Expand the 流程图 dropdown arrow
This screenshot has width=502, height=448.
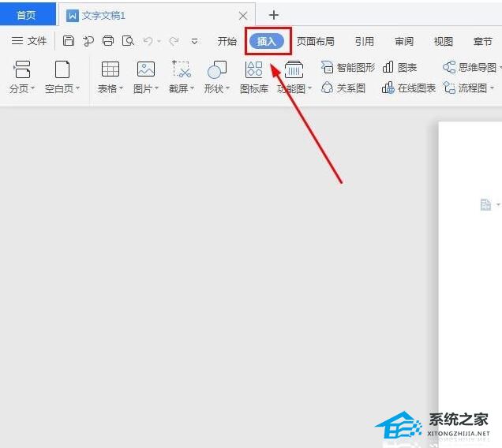[x=492, y=88]
